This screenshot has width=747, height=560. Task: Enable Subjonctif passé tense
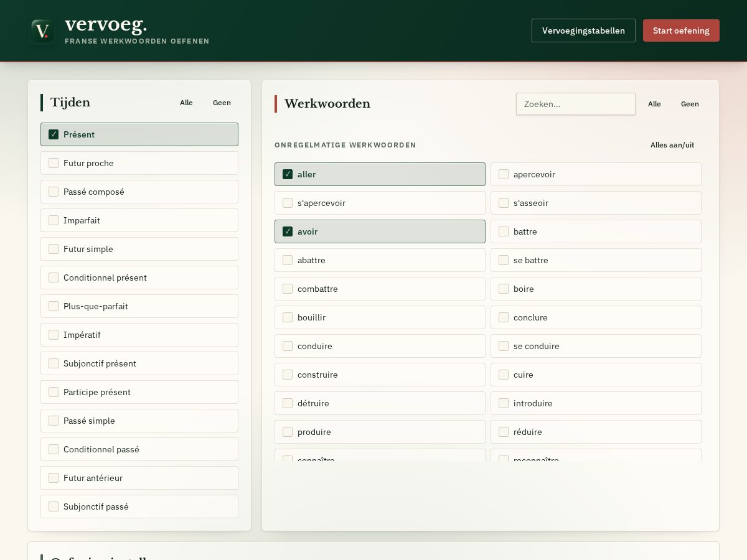coord(139,506)
